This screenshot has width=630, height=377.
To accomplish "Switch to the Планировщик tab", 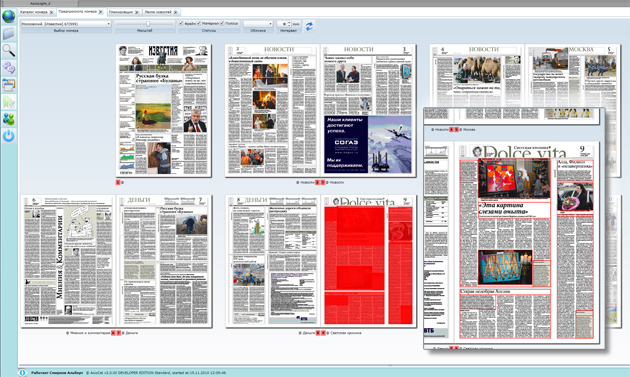I will click(121, 12).
